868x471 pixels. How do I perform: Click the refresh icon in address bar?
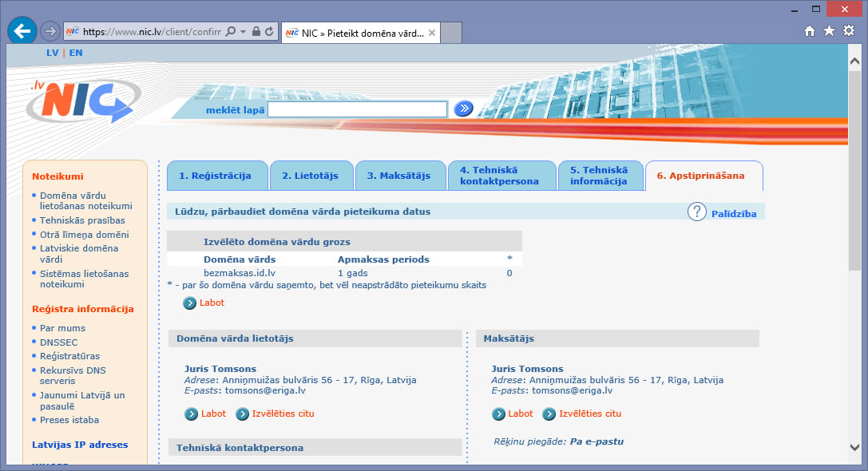click(269, 32)
